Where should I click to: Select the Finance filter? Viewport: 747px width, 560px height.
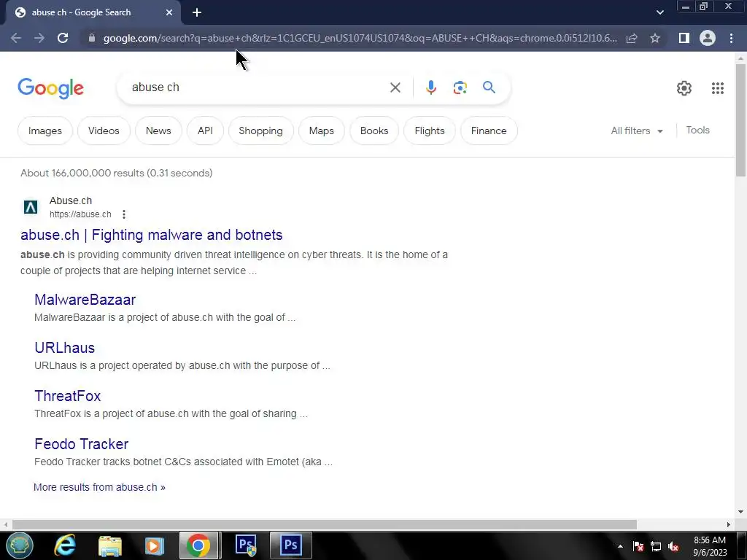489,131
